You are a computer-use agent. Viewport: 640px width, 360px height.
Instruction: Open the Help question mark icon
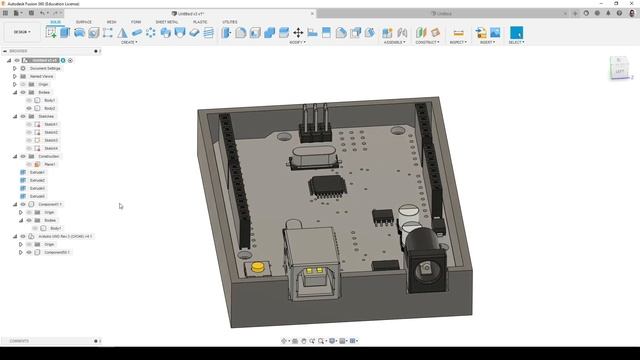pos(619,13)
